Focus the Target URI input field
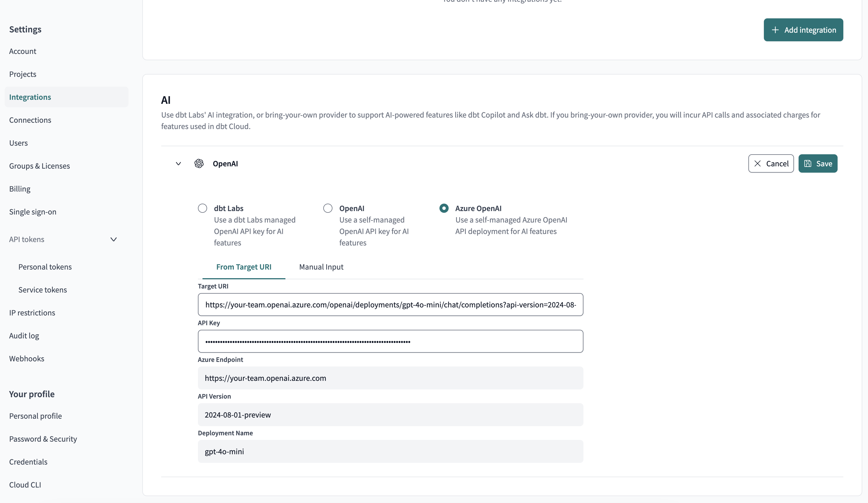Screen dimensions: 868x503 (x=391, y=305)
